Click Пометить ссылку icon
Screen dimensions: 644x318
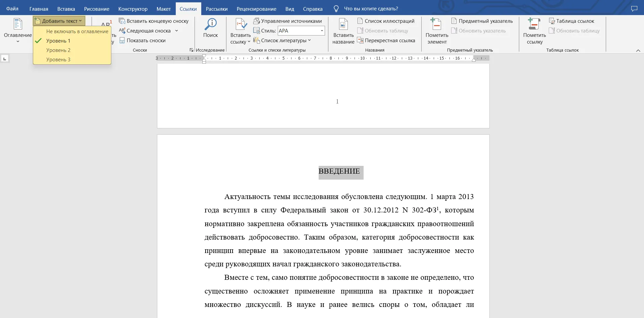(534, 24)
